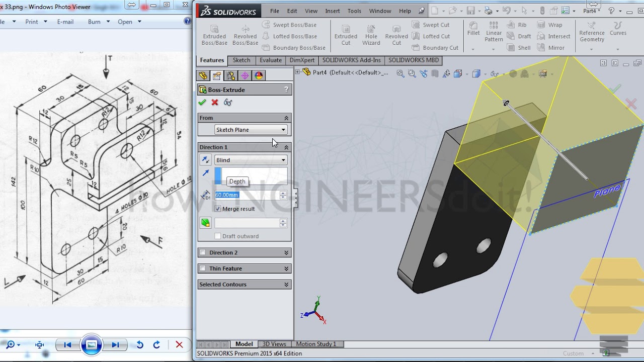Screen dimensions: 644x362
Task: Pick the Lofted Boss/Base tool
Action: coord(289,36)
